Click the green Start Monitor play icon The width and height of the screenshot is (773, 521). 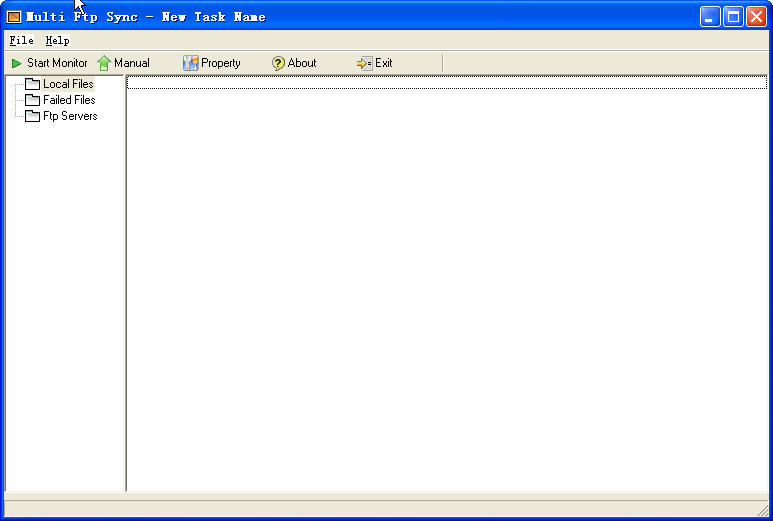[16, 63]
